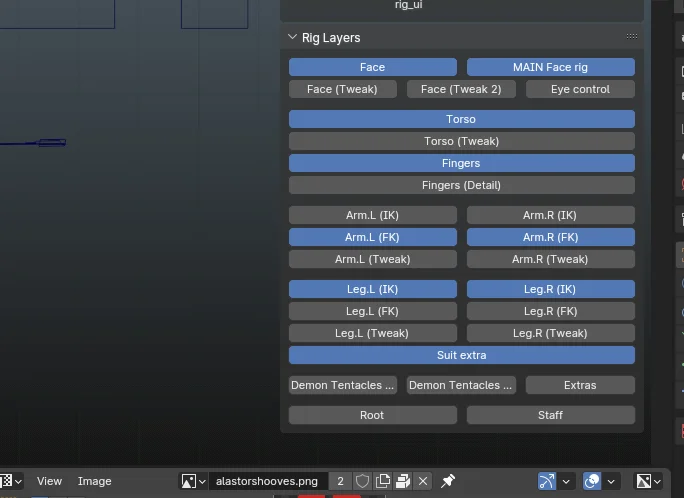Open the View menu
Image resolution: width=684 pixels, height=498 pixels.
pyautogui.click(x=49, y=481)
